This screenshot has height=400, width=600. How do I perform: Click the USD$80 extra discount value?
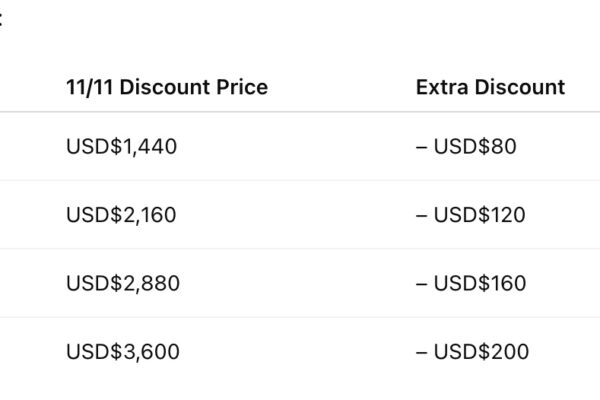coord(474,147)
